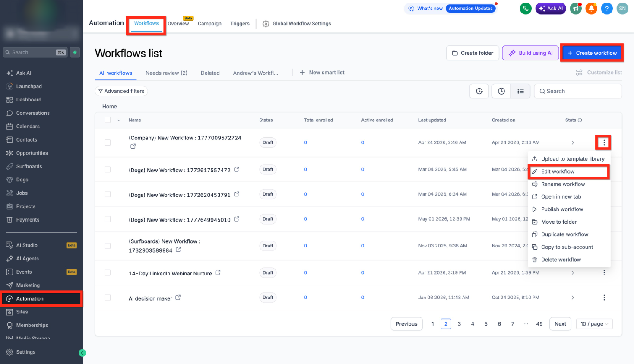The image size is (634, 364).
Task: Open the Deleted workflows tab
Action: point(210,73)
